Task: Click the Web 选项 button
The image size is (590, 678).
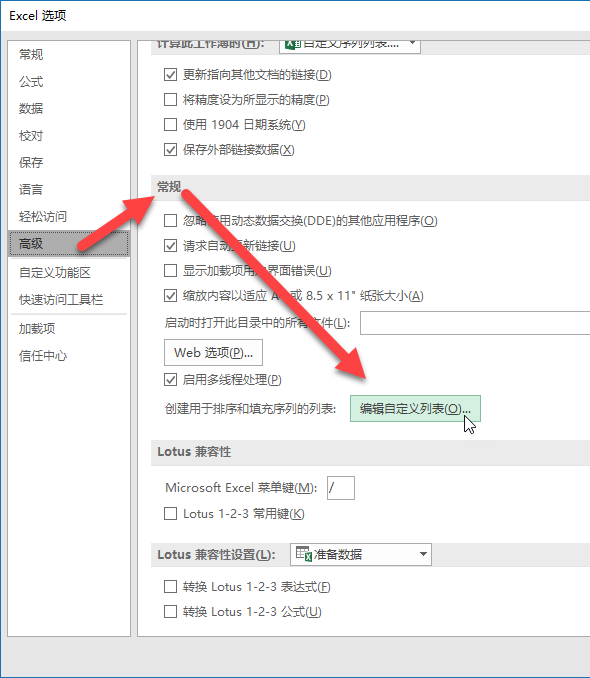Action: 213,352
